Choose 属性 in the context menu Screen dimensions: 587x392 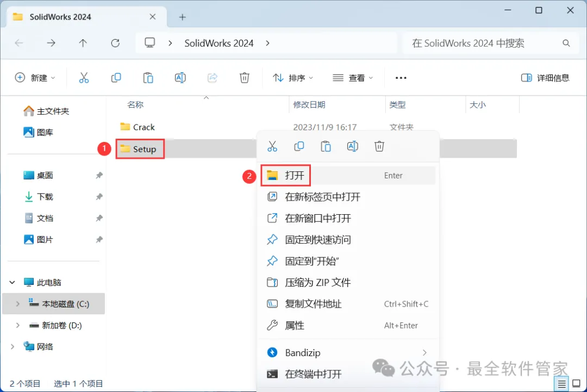pyautogui.click(x=348, y=325)
